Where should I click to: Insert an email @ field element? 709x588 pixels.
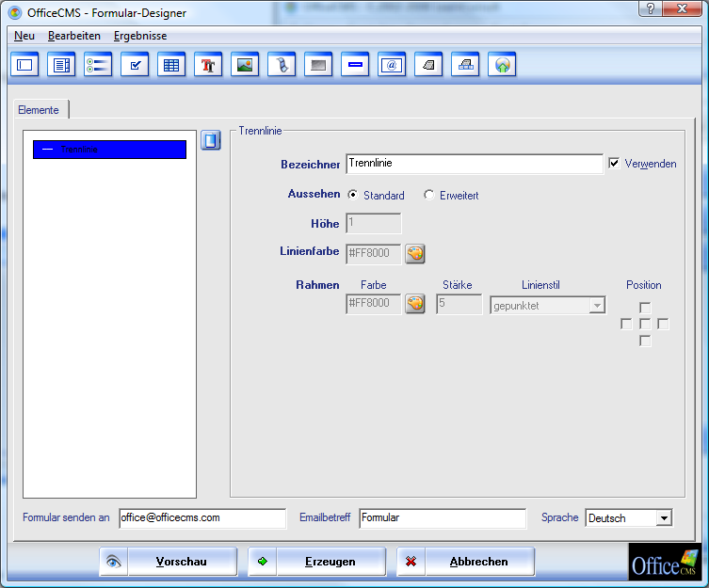pyautogui.click(x=392, y=65)
